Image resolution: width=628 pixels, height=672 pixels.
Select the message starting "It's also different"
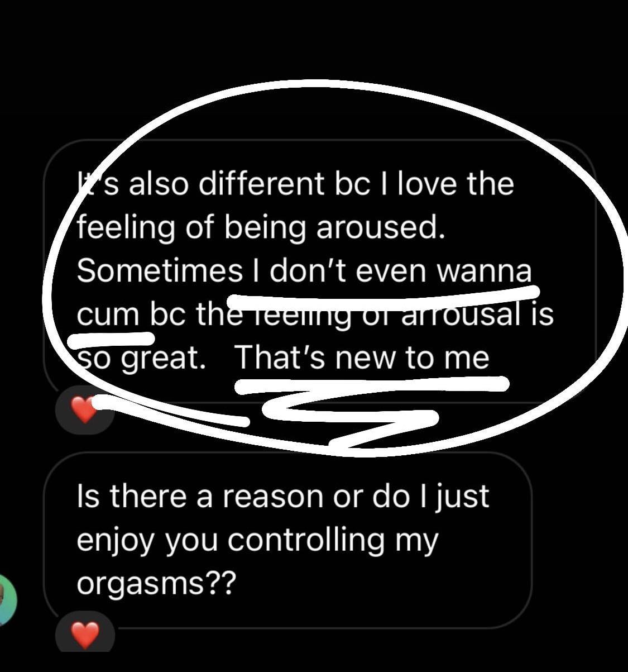(319, 270)
